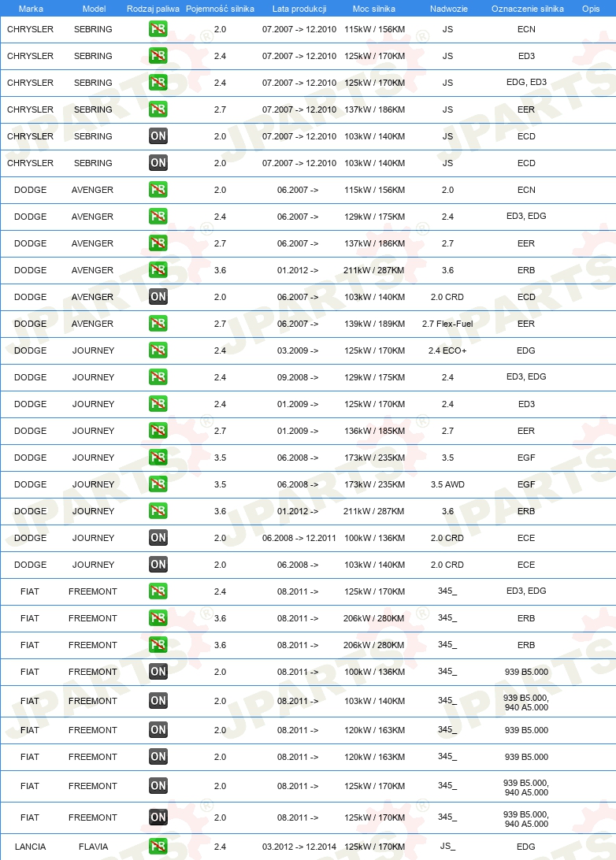Screen dimensions: 616x860
Task: Click the '100kW / 136KM' cell in Fiat Freemont row
Action: [x=375, y=672]
